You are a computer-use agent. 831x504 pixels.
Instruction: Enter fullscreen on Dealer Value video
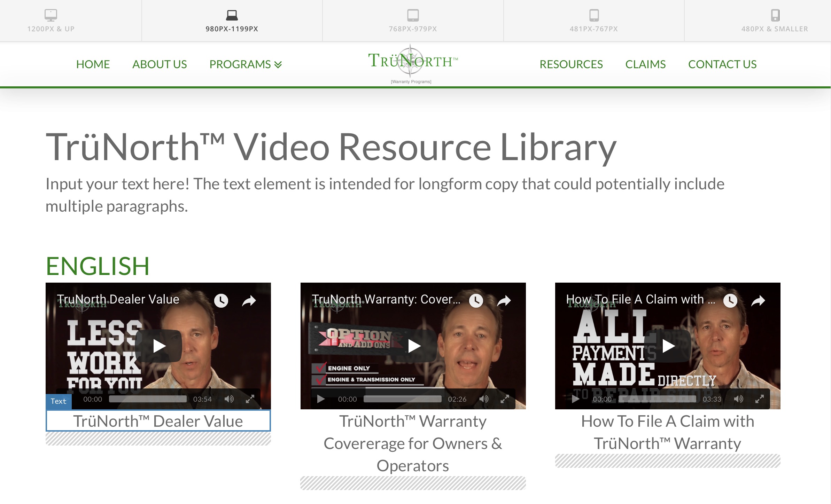[250, 399]
